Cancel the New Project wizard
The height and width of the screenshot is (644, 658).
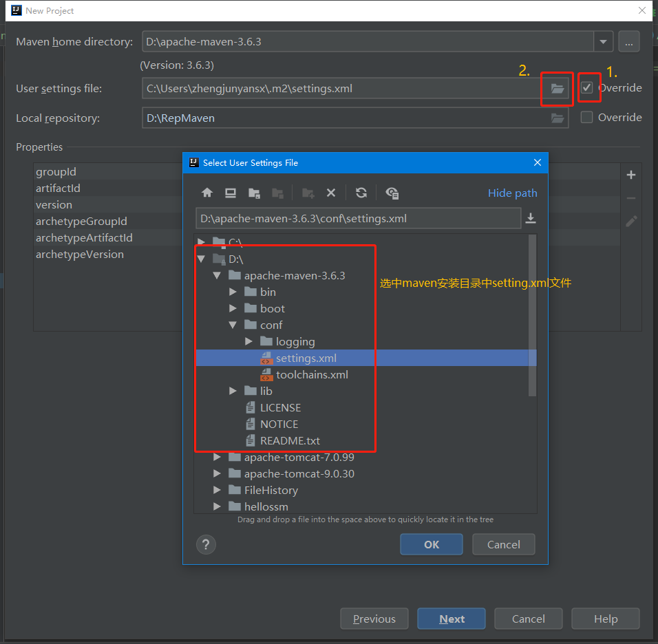click(x=529, y=619)
